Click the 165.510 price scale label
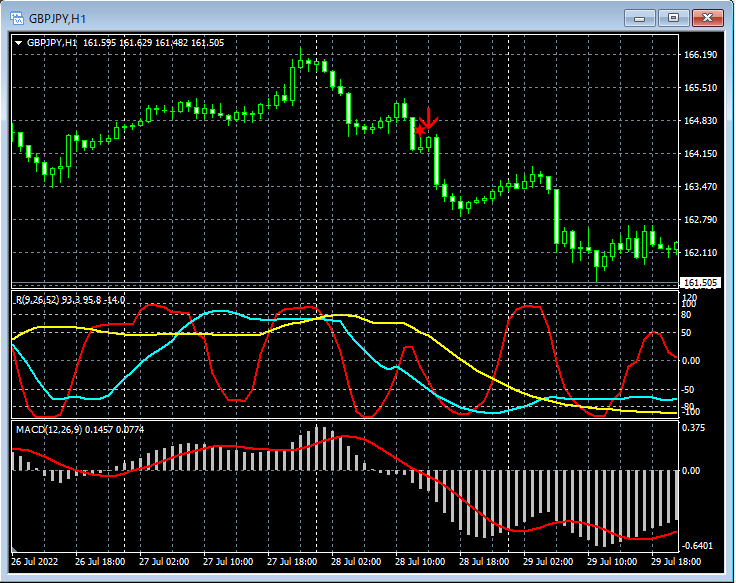The height and width of the screenshot is (583, 736). pos(700,87)
